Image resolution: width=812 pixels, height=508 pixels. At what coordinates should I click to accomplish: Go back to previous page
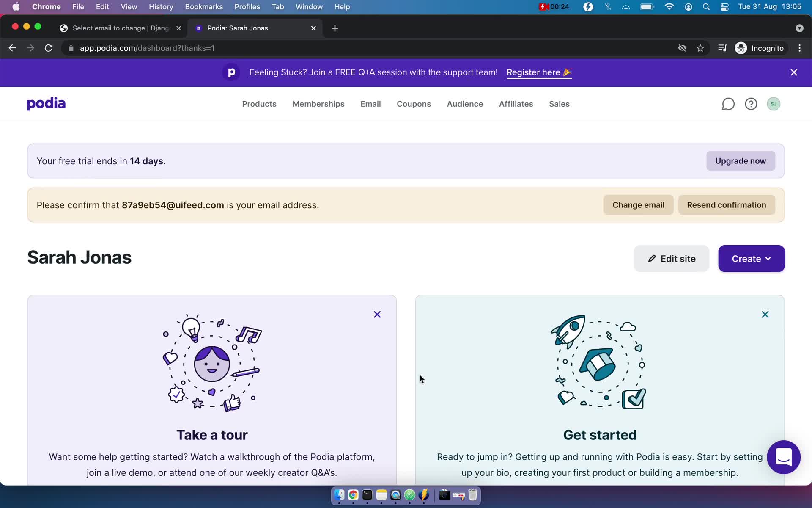12,48
